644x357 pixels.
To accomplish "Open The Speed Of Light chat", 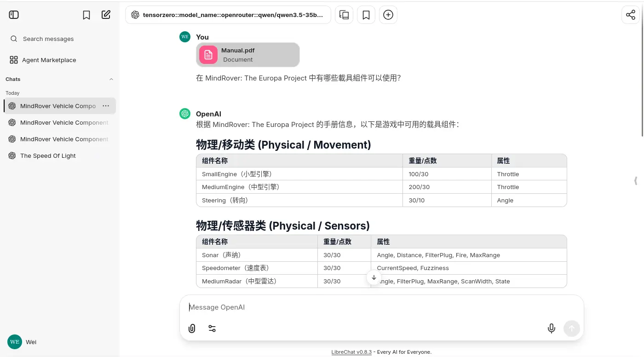I will [x=48, y=156].
